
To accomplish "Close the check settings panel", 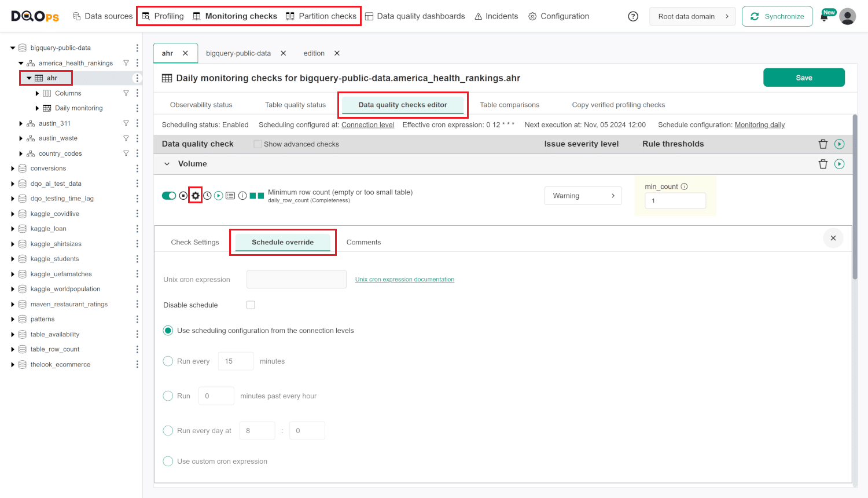I will [833, 238].
